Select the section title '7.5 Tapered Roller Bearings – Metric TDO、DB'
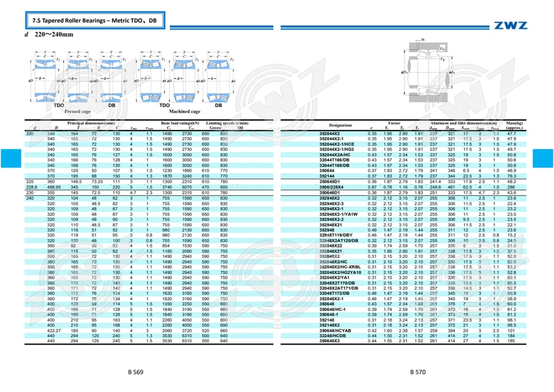 click(x=95, y=20)
